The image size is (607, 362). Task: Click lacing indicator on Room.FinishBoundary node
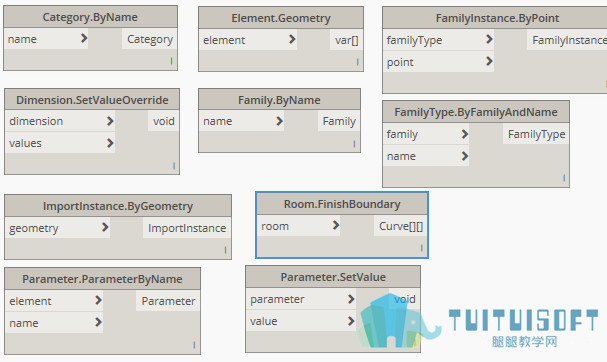click(x=422, y=248)
